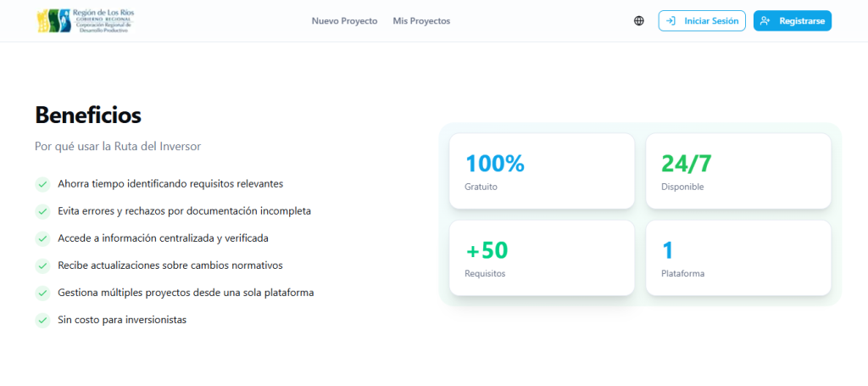868x386 pixels.
Task: Open the Nuevo Proyecto menu item
Action: point(344,21)
